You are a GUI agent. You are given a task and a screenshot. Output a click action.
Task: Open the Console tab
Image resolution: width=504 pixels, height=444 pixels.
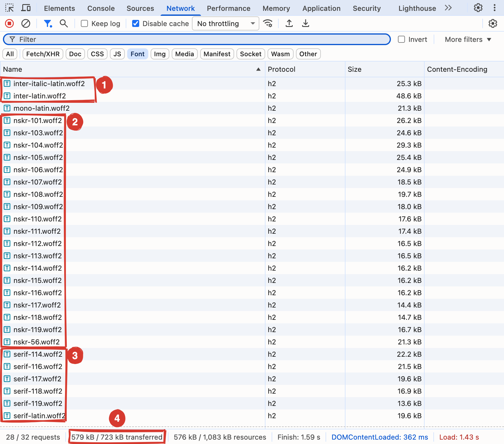click(x=101, y=8)
